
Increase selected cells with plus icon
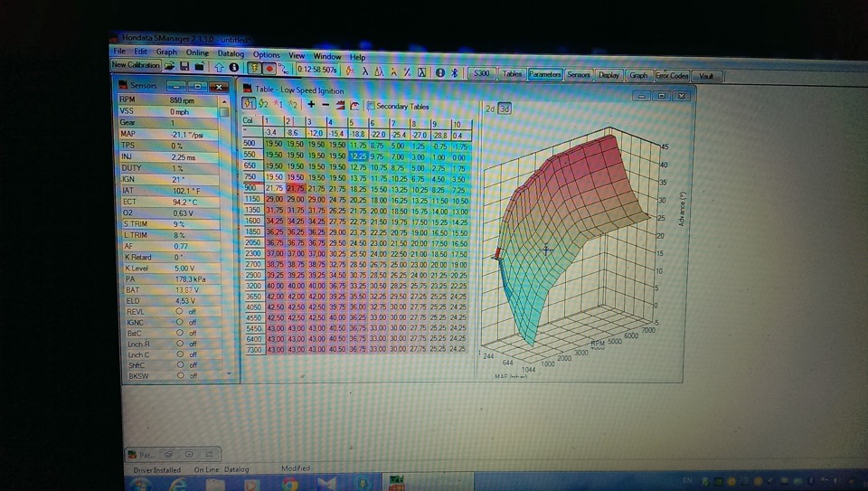click(311, 105)
